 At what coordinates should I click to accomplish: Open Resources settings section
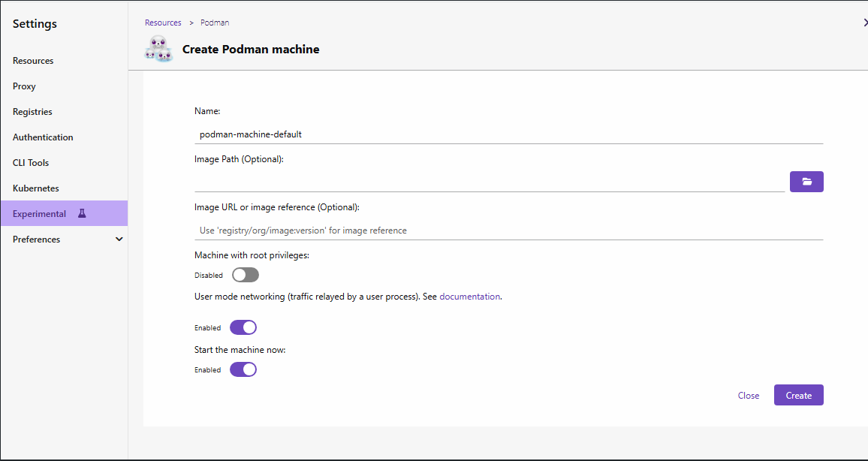(33, 61)
